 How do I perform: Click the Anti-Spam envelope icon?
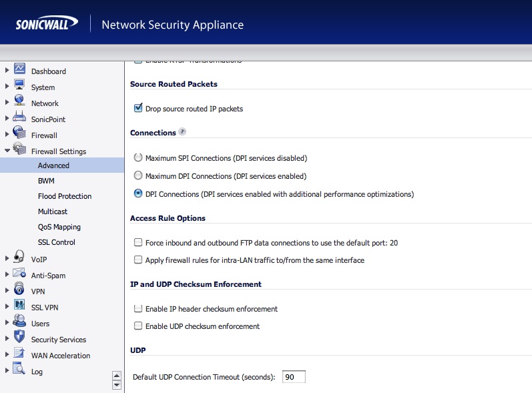(x=19, y=272)
